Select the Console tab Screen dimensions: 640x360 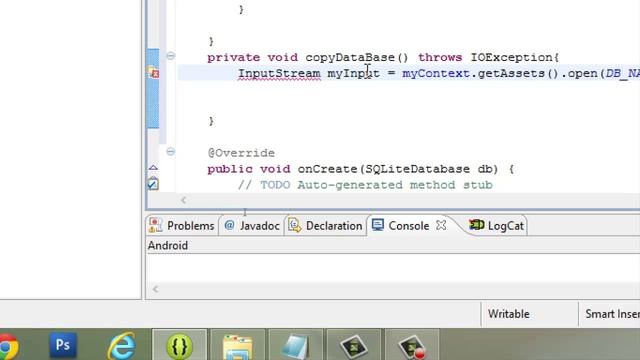[408, 226]
